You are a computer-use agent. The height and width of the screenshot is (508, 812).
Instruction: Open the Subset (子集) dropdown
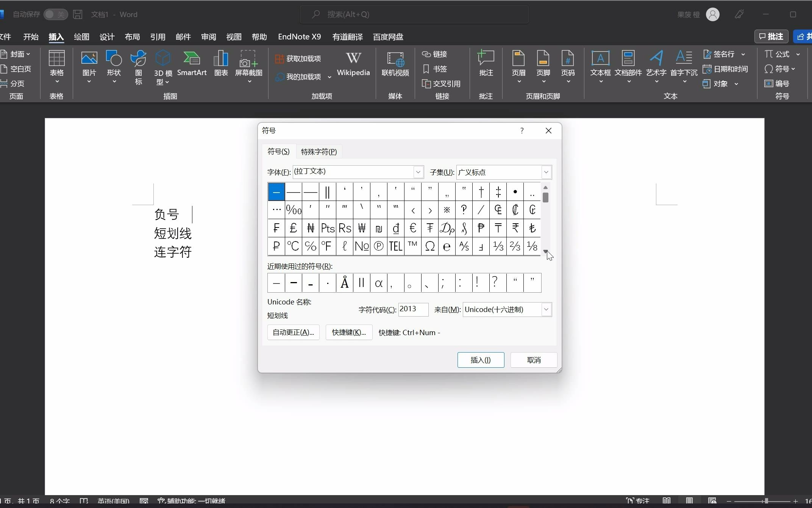tap(546, 172)
